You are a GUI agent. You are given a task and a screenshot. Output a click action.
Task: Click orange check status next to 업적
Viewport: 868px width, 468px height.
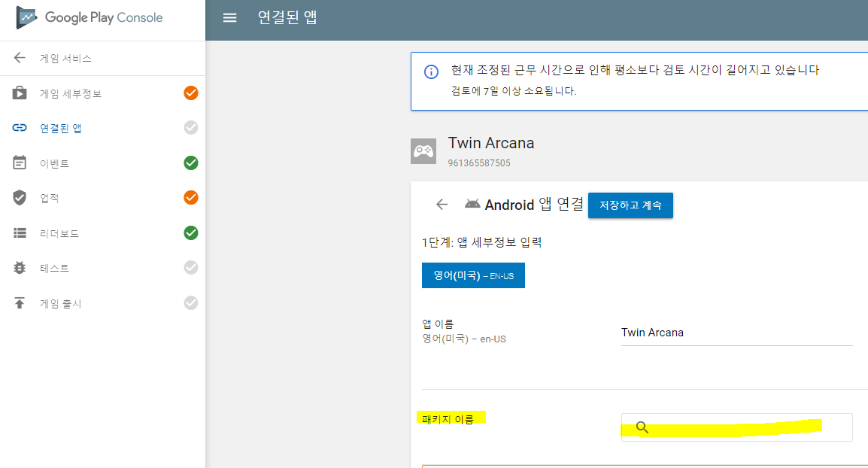pos(191,198)
